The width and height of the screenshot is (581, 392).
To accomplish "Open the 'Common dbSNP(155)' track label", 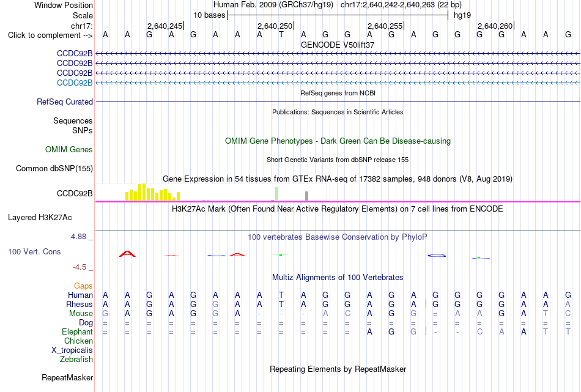I will pos(54,169).
